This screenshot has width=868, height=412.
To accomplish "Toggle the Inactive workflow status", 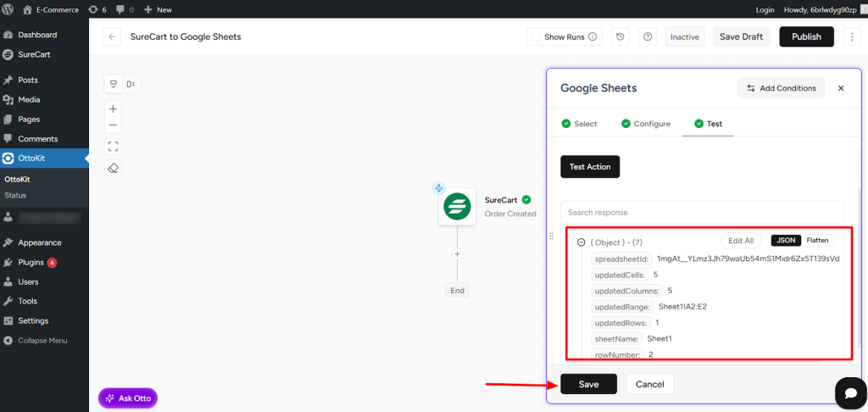I will pos(684,37).
